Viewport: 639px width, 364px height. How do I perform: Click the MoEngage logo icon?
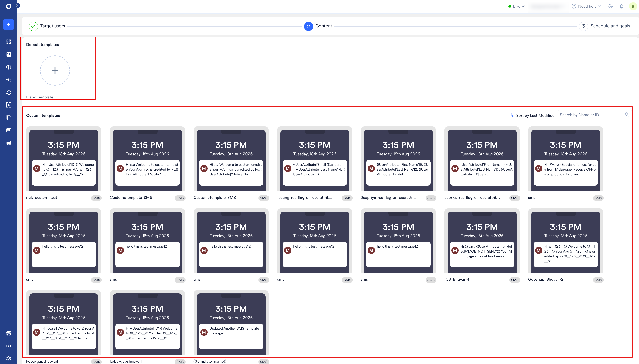pyautogui.click(x=8, y=6)
